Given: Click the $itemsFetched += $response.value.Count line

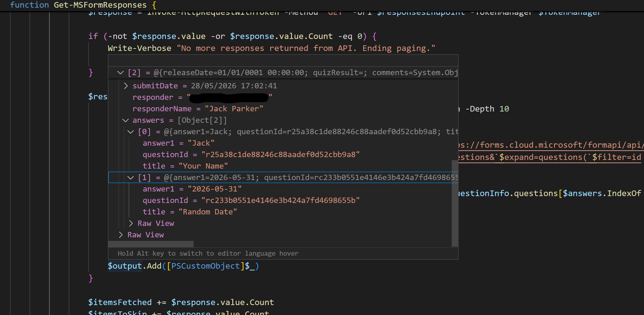Looking at the screenshot, I should coord(181,302).
